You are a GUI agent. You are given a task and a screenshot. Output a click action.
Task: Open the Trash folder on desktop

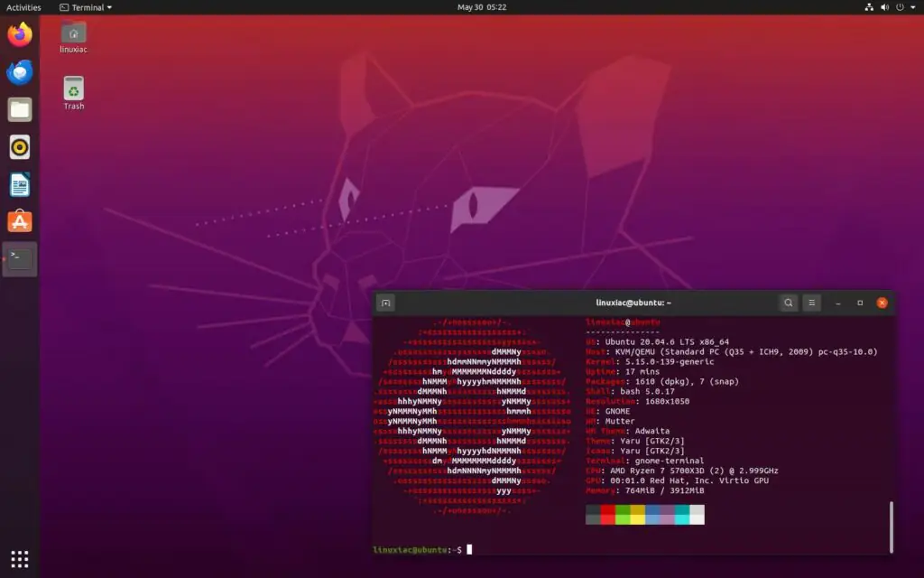coord(72,90)
